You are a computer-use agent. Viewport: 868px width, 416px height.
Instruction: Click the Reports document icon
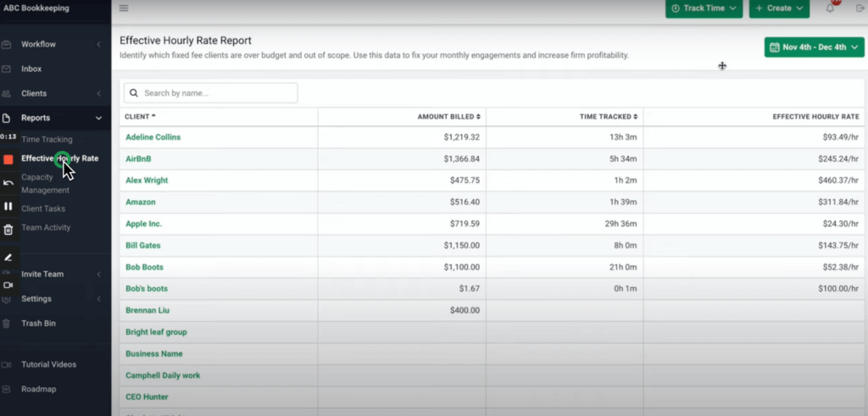[x=7, y=118]
